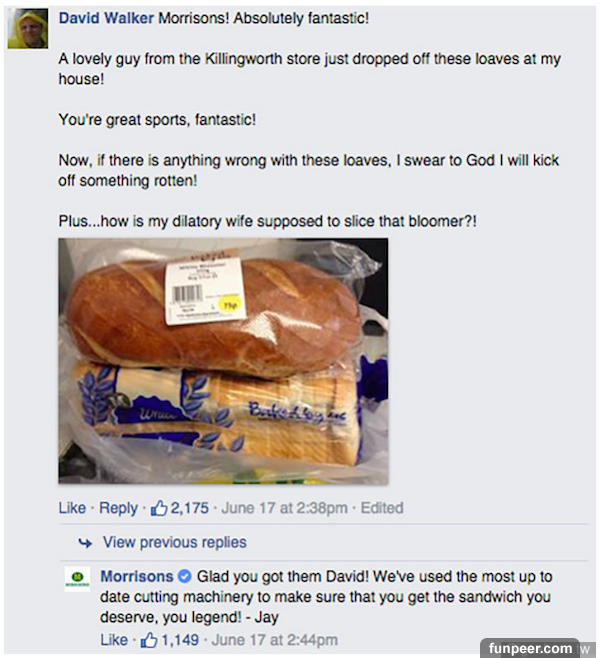Open the Morrisons page name link

137,577
